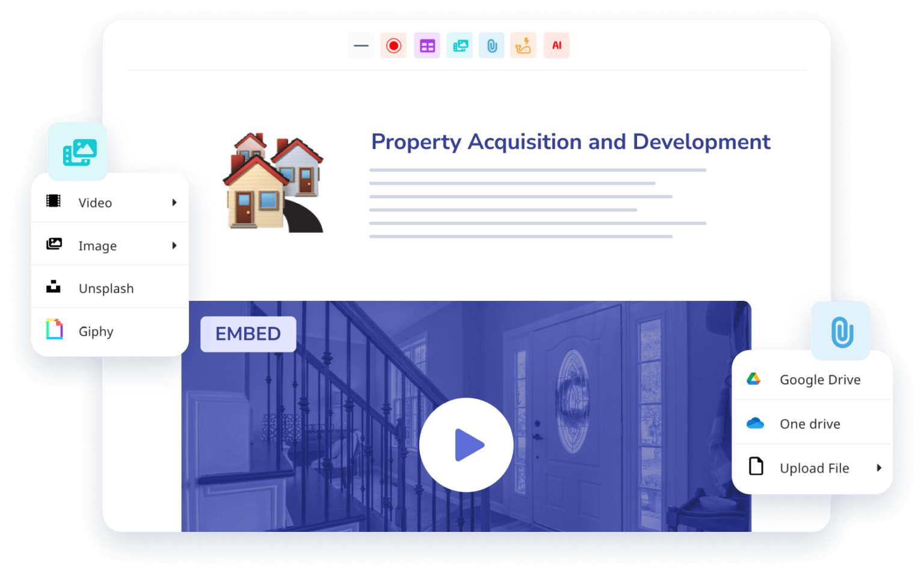The image size is (924, 574).
Task: Click the Property Acquisition and Development heading
Action: click(570, 142)
